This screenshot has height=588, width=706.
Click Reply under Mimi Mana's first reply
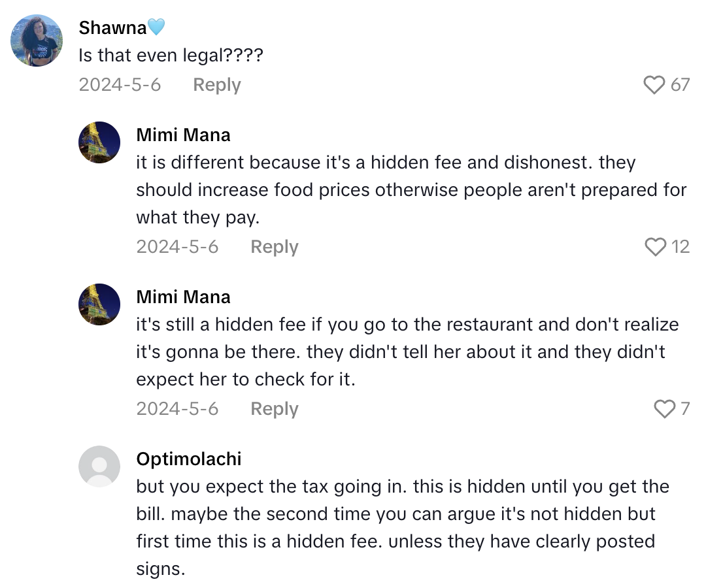274,247
